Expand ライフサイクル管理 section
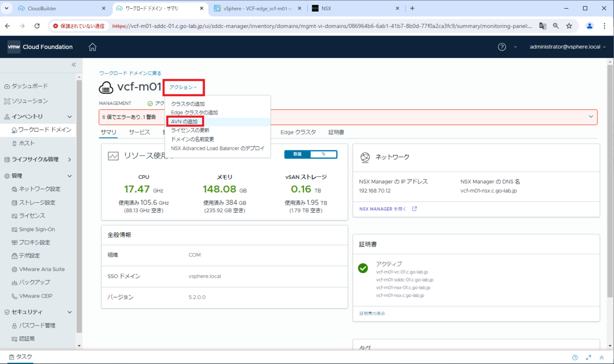Image resolution: width=614 pixels, height=364 pixels. [x=70, y=160]
